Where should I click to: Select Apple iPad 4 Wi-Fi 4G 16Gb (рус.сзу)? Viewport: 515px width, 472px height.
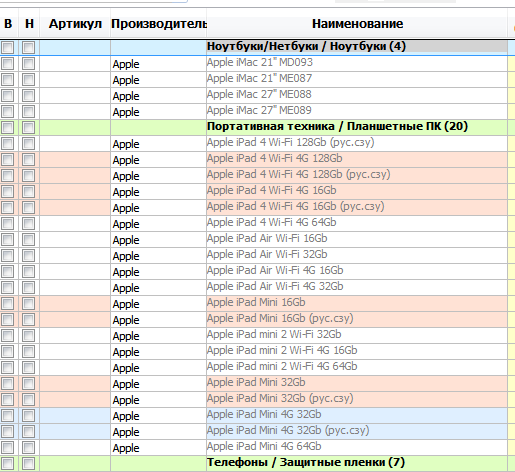[357, 207]
